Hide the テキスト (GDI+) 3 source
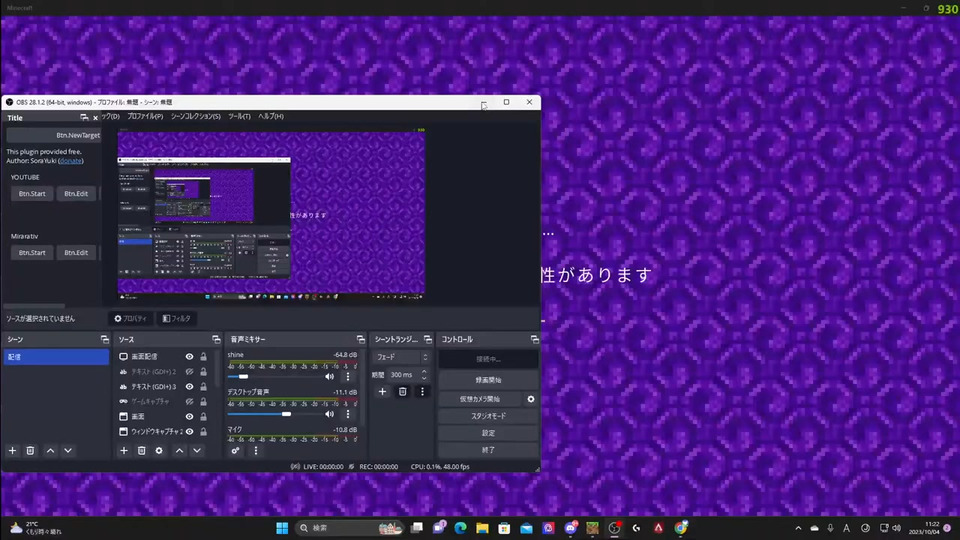 pyautogui.click(x=189, y=386)
